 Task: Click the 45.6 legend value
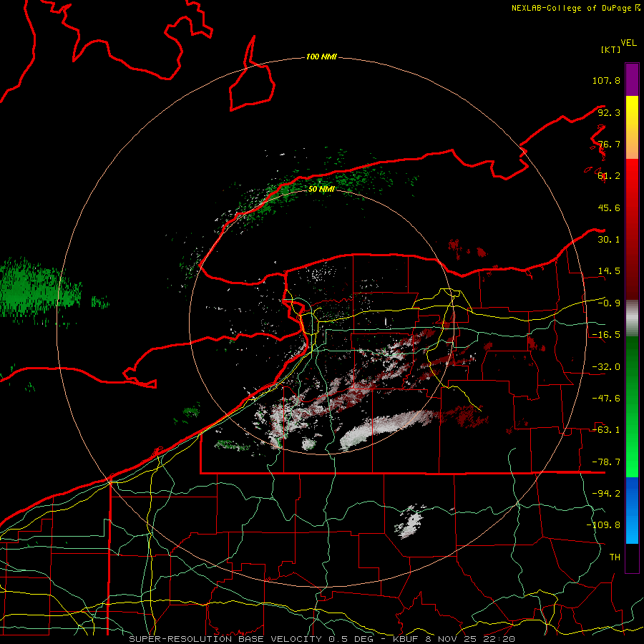point(609,208)
